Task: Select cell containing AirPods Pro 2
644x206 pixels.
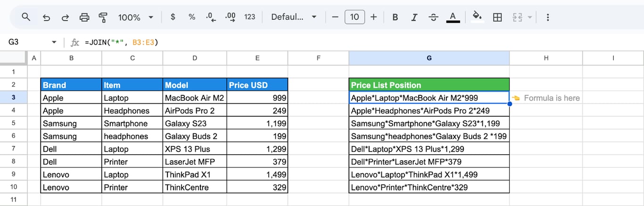Action: tap(195, 110)
